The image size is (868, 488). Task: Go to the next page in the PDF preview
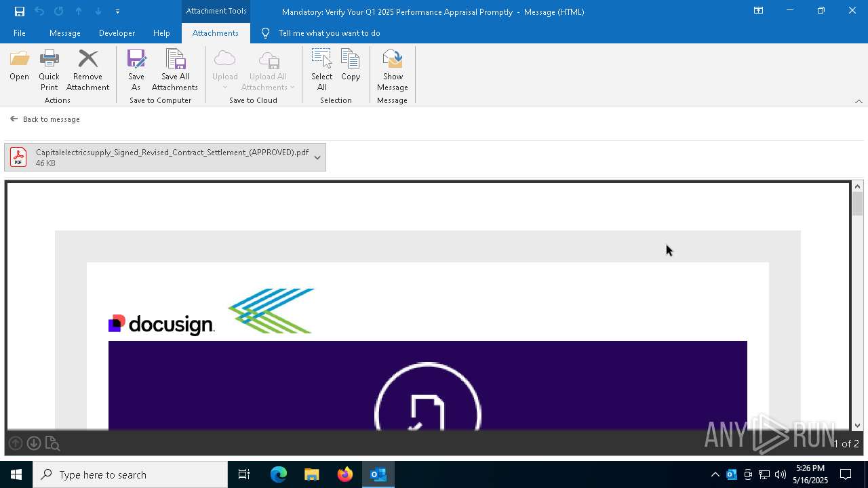pyautogui.click(x=34, y=443)
